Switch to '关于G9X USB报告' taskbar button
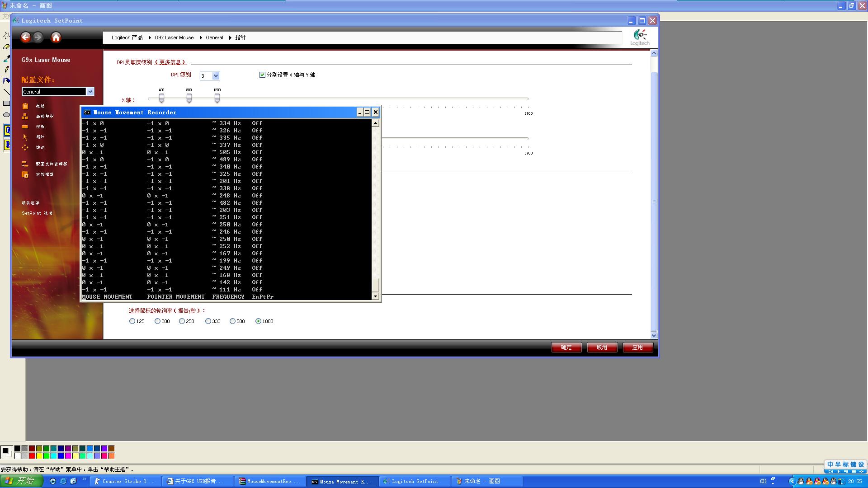The image size is (868, 488). coord(198,482)
